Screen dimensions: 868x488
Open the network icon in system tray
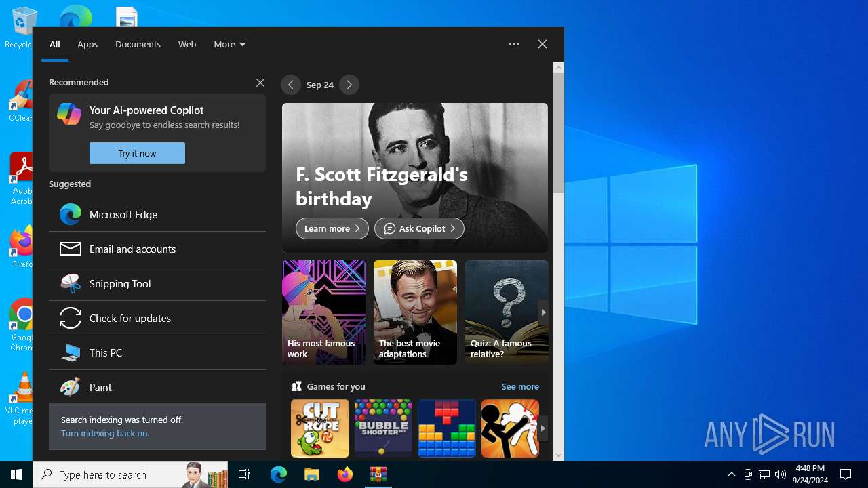pyautogui.click(x=764, y=474)
